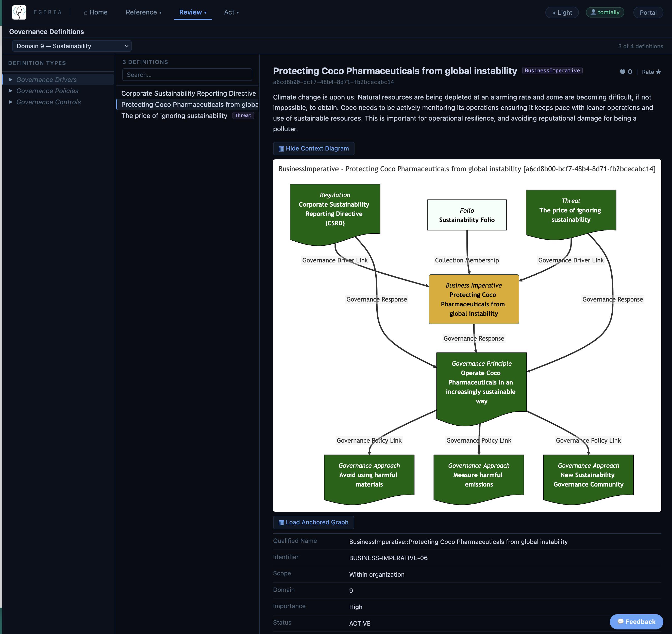Viewport: 672px width, 634px height.
Task: Open the Domain 9 — Sustainability dropdown
Action: pyautogui.click(x=72, y=46)
